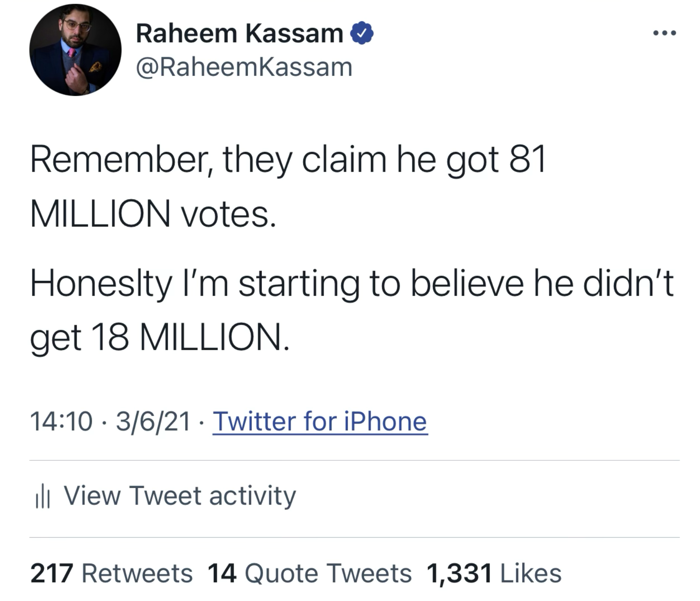Image resolution: width=700 pixels, height=601 pixels.
Task: Click the tweet activity bar chart icon
Action: tap(42, 498)
